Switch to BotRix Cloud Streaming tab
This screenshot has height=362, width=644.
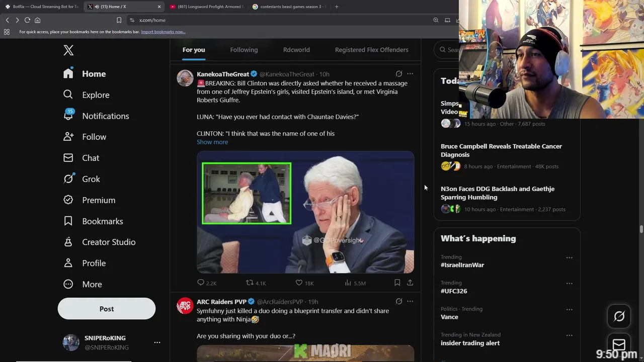(42, 7)
